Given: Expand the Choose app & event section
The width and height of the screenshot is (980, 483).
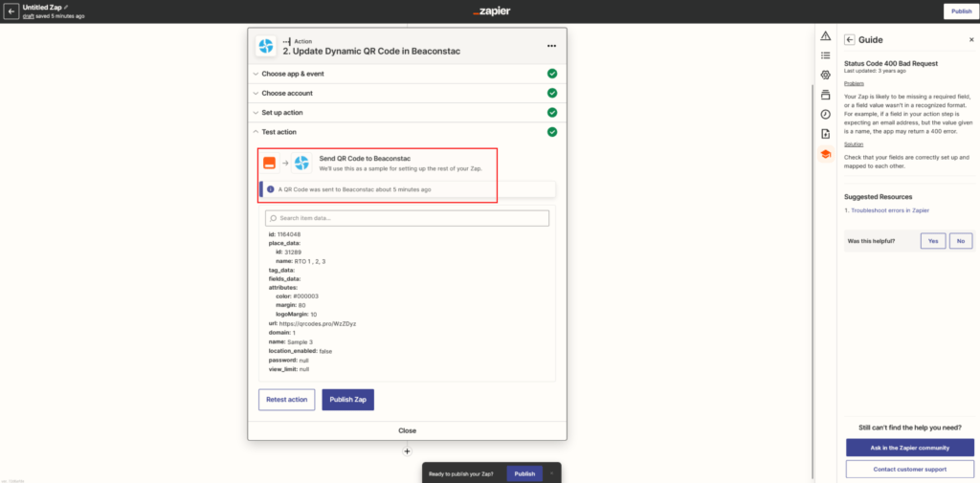Looking at the screenshot, I should click(x=407, y=74).
